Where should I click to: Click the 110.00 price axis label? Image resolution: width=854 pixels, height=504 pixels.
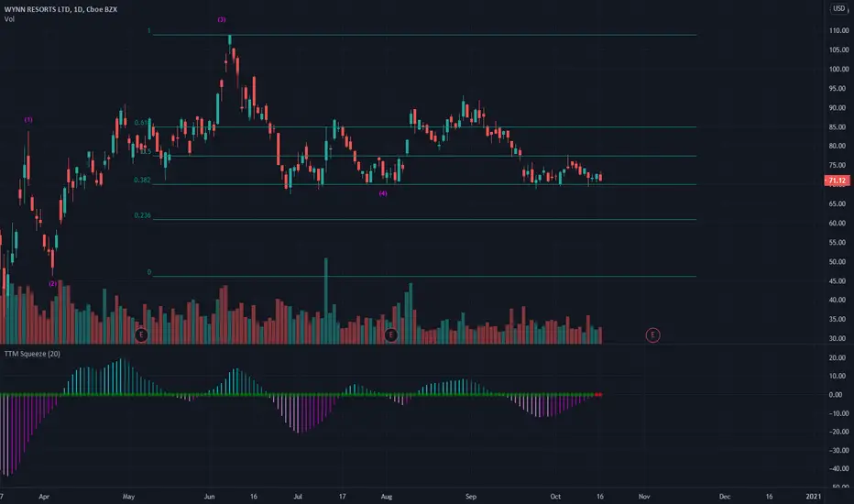point(838,30)
